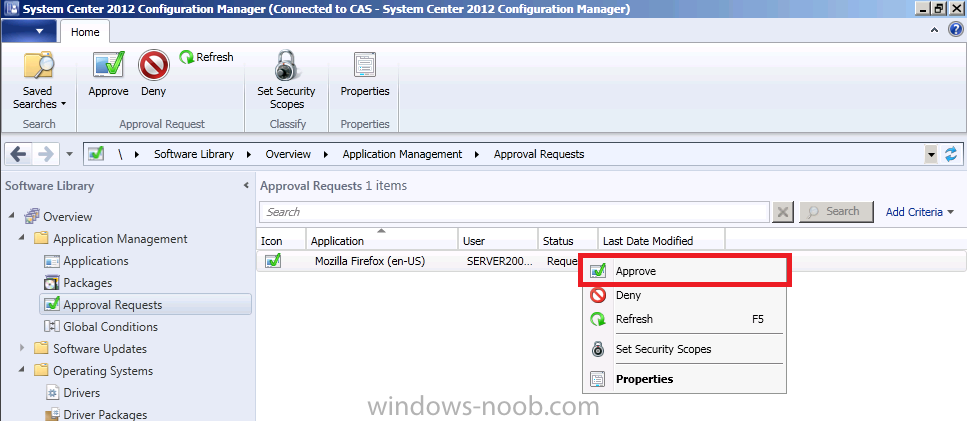Select the Overview tree node
The width and height of the screenshot is (967, 421).
coord(58,216)
